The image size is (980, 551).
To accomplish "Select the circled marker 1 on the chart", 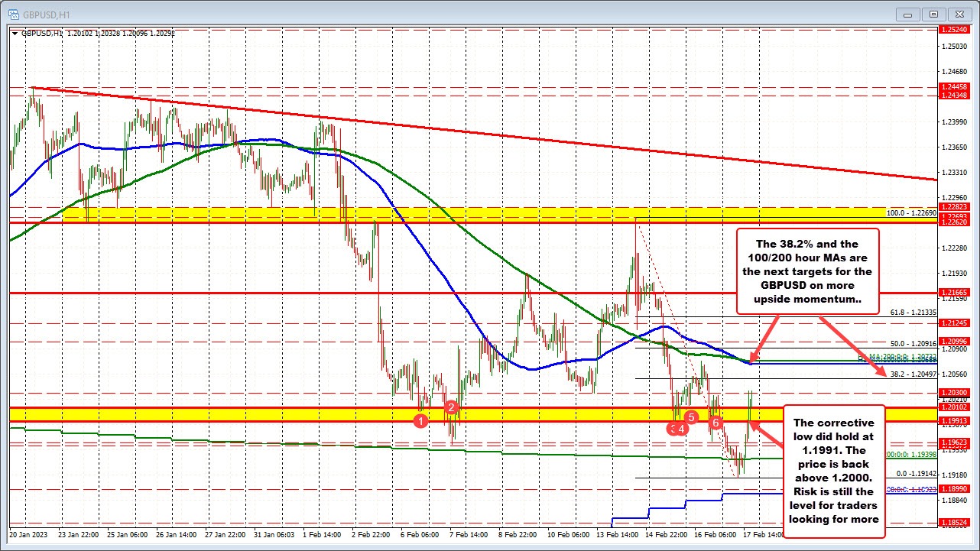I will click(x=420, y=420).
